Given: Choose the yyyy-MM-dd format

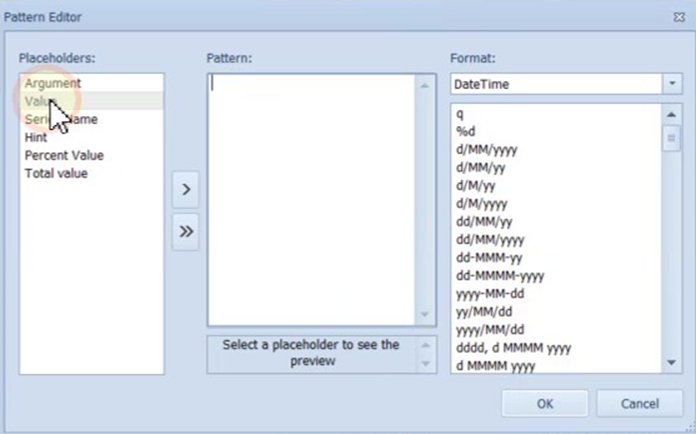Looking at the screenshot, I should coord(489,293).
